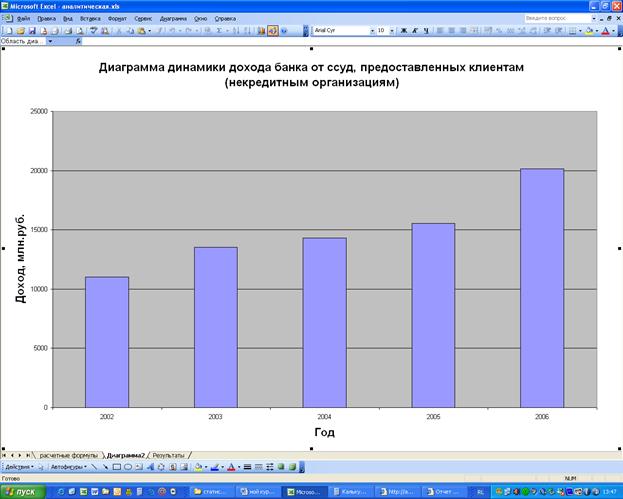Open the Действия drawing menu

pos(19,467)
